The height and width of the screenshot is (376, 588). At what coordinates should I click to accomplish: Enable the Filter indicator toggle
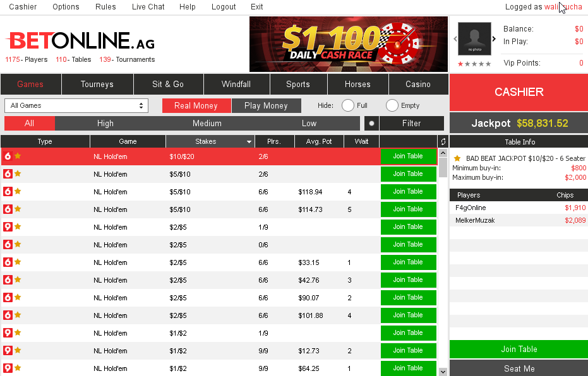pos(371,124)
